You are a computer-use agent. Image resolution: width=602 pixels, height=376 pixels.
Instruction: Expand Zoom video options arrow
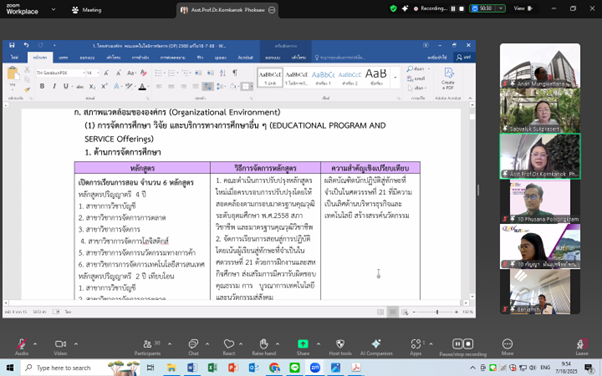pos(76,344)
